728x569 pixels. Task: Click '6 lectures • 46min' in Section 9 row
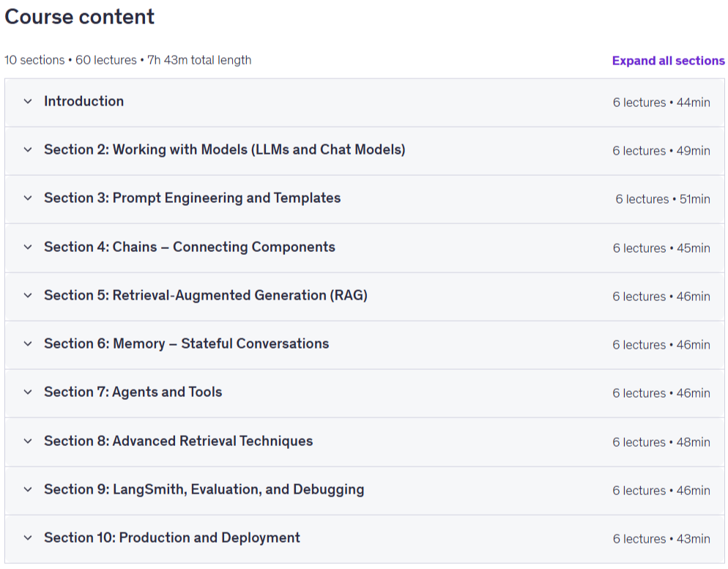tap(661, 491)
